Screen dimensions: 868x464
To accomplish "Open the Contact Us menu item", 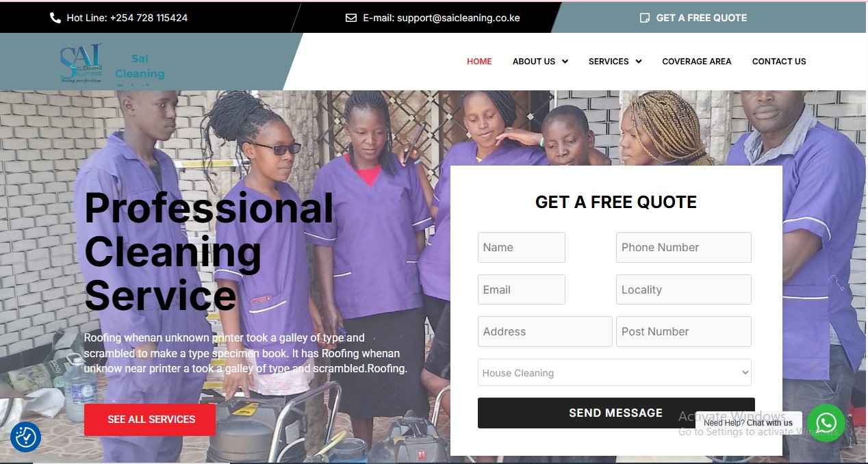I will (x=779, y=62).
